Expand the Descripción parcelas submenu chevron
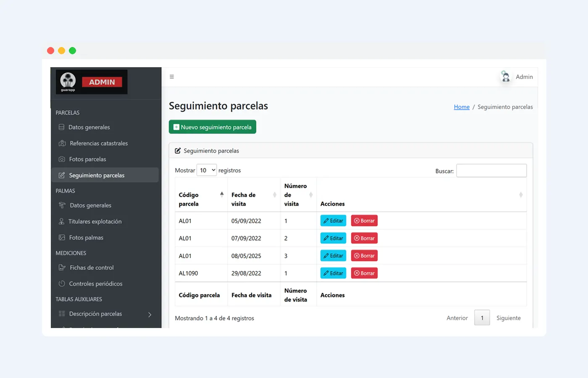 point(150,315)
